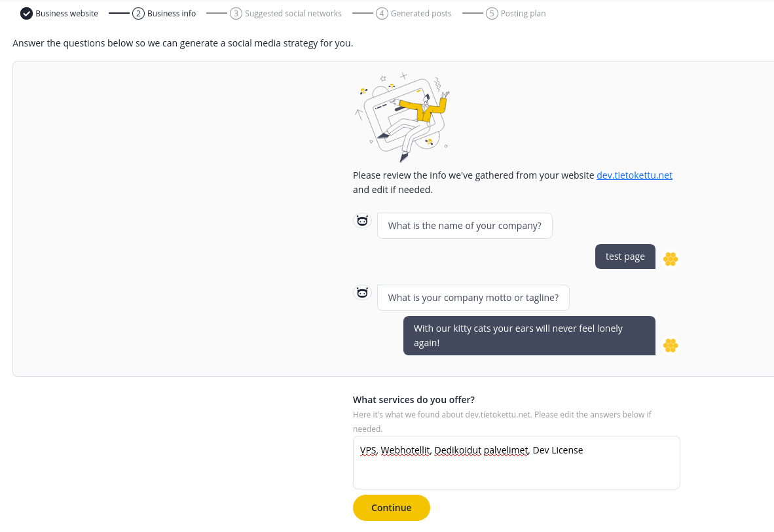This screenshot has width=774, height=532.
Task: Select the Business info step label
Action: [x=172, y=13]
